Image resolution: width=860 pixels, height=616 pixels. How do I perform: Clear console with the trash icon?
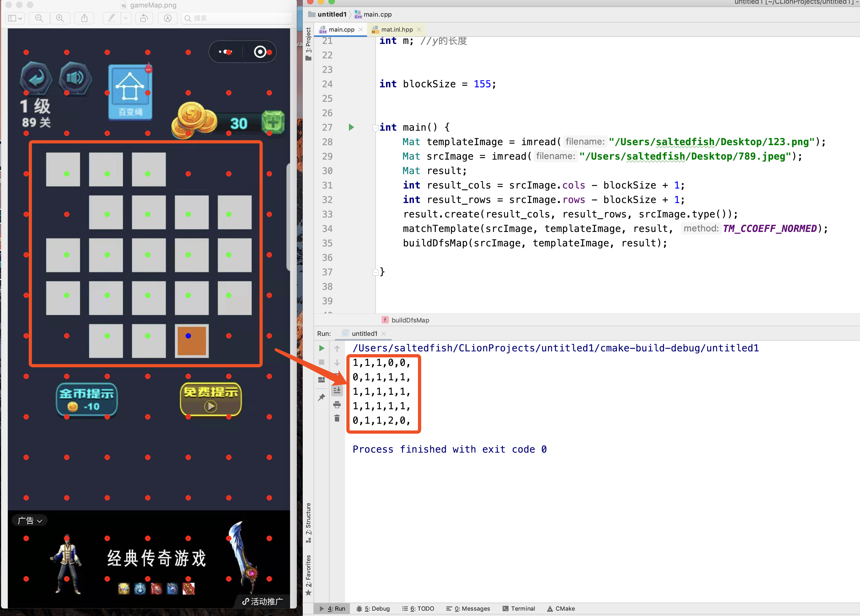[x=337, y=418]
